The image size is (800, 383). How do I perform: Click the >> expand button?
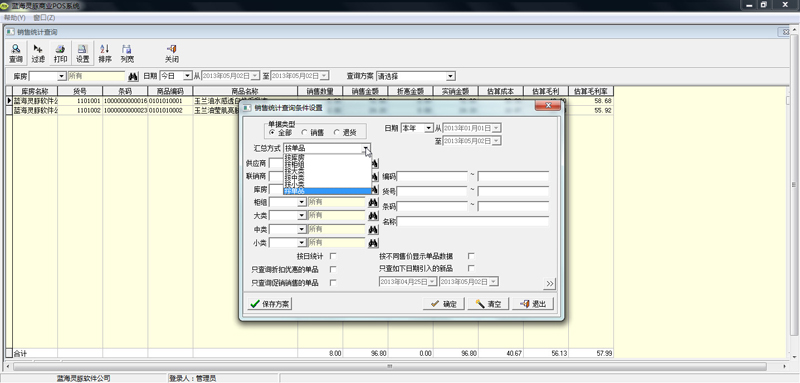(549, 283)
